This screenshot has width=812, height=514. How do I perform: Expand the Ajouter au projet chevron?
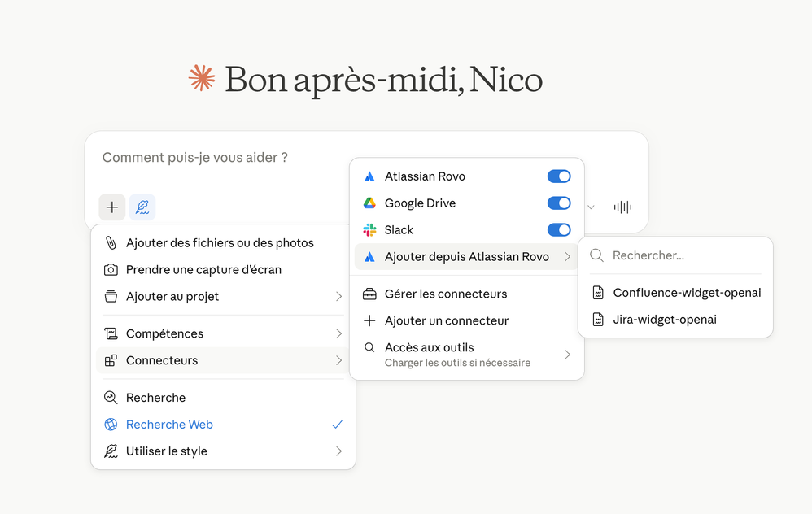click(338, 297)
